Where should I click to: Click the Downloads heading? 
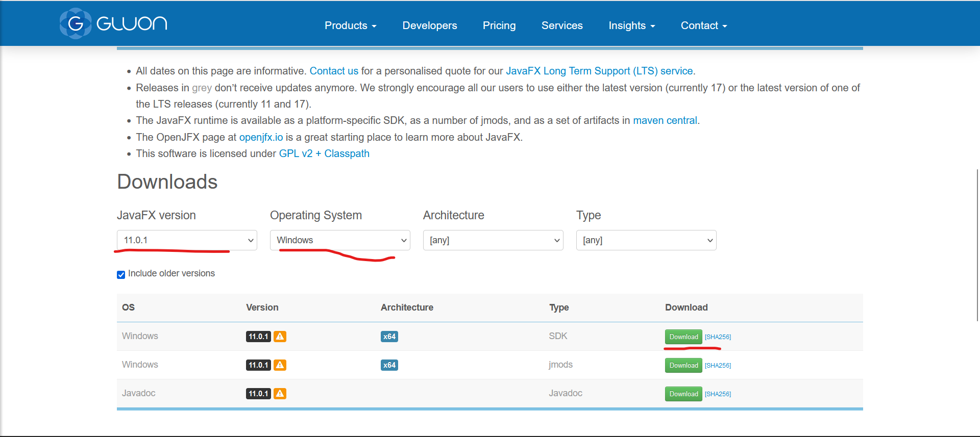(x=167, y=182)
